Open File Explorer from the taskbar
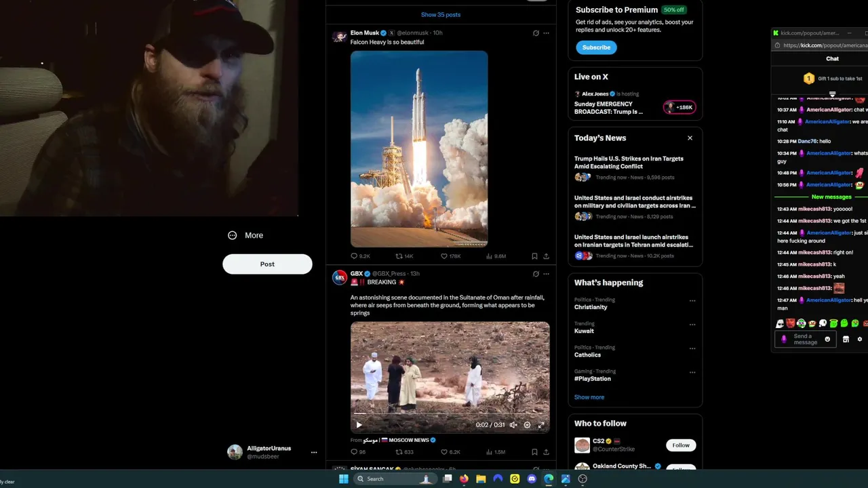Image resolution: width=868 pixels, height=488 pixels. pos(481,479)
